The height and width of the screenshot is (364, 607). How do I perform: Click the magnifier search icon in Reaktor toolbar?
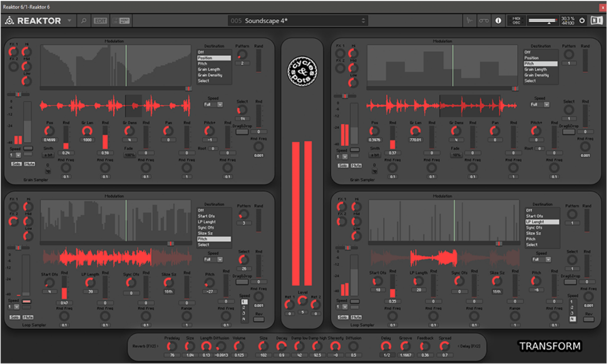[83, 21]
